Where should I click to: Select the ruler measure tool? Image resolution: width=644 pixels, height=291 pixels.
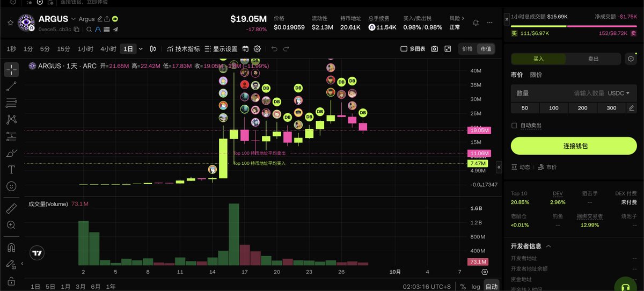[11, 209]
